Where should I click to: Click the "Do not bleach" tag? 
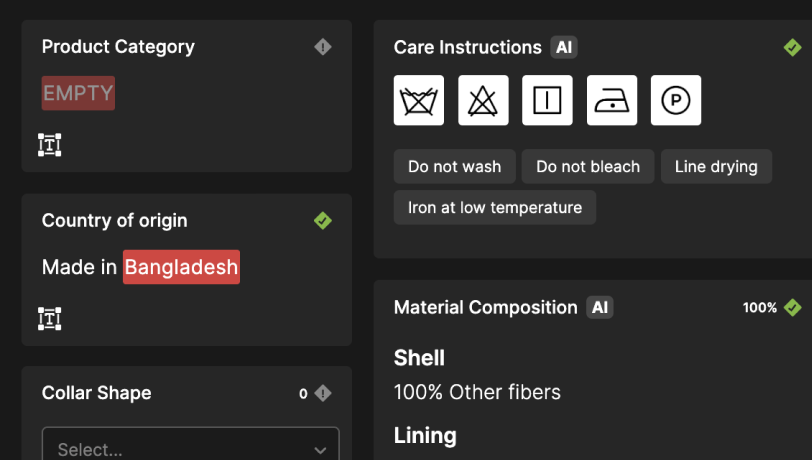coord(588,167)
